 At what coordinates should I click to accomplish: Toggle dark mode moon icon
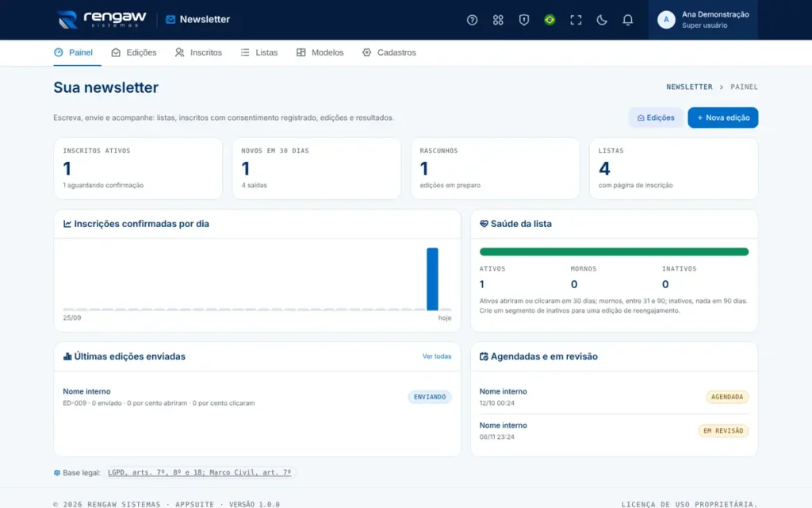pos(601,20)
